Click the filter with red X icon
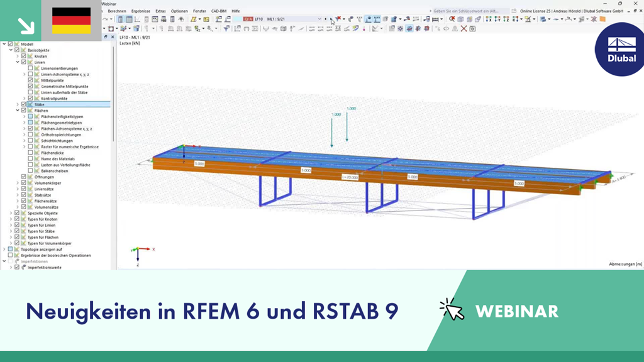644x362 pixels. point(338,19)
